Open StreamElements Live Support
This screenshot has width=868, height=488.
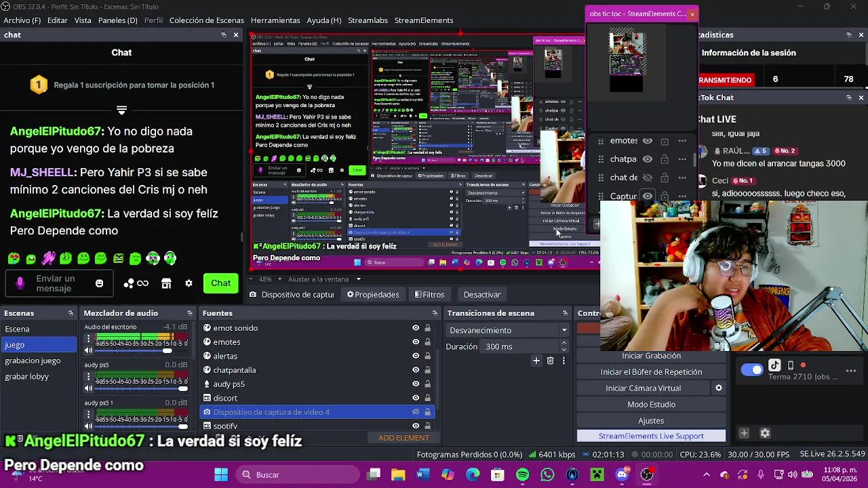(x=651, y=436)
